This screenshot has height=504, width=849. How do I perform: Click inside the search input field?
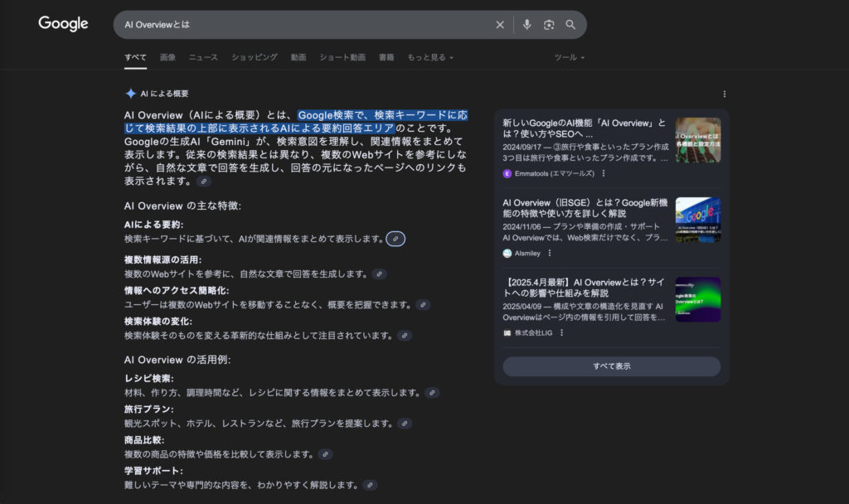(x=290, y=24)
